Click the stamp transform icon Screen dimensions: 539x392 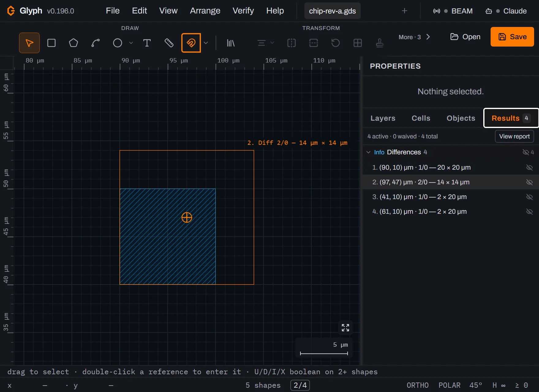pos(380,43)
